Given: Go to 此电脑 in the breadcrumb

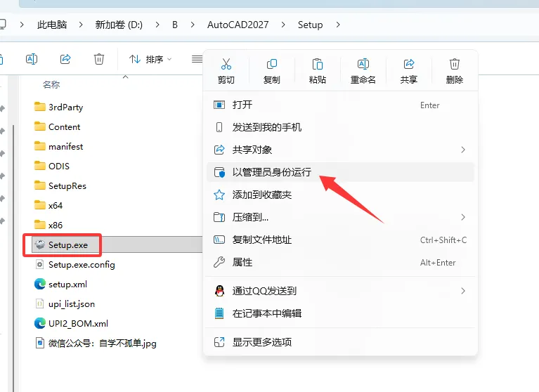Looking at the screenshot, I should (52, 25).
